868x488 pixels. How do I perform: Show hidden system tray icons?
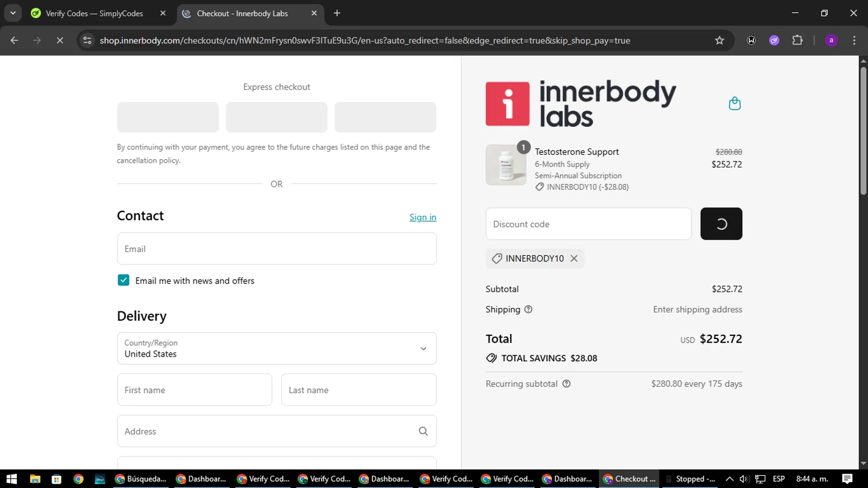pos(729,479)
